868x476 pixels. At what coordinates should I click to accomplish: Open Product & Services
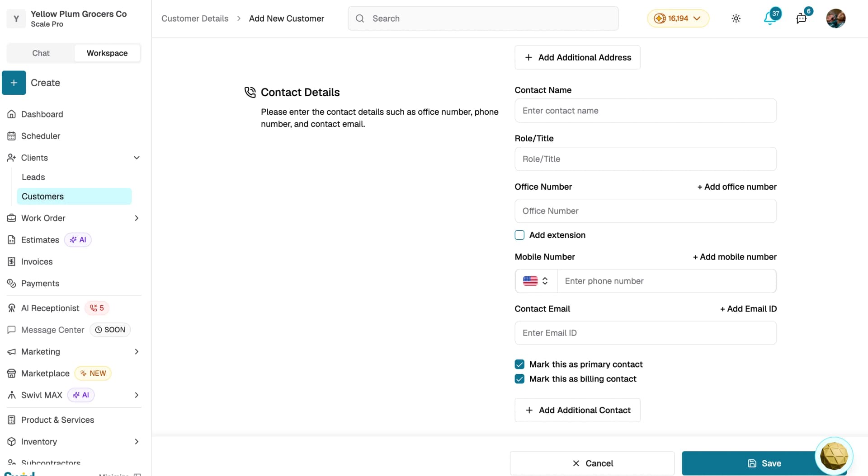(57, 420)
